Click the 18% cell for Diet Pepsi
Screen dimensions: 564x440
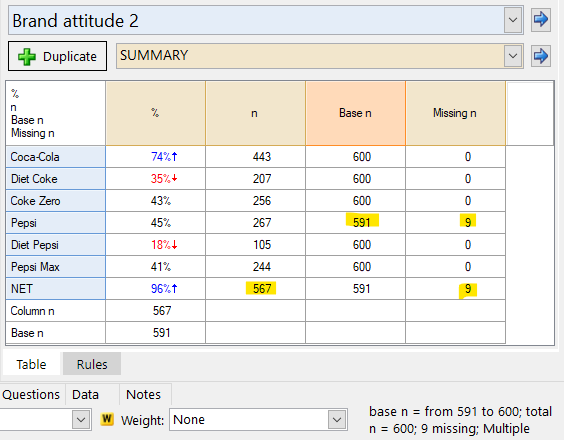155,245
